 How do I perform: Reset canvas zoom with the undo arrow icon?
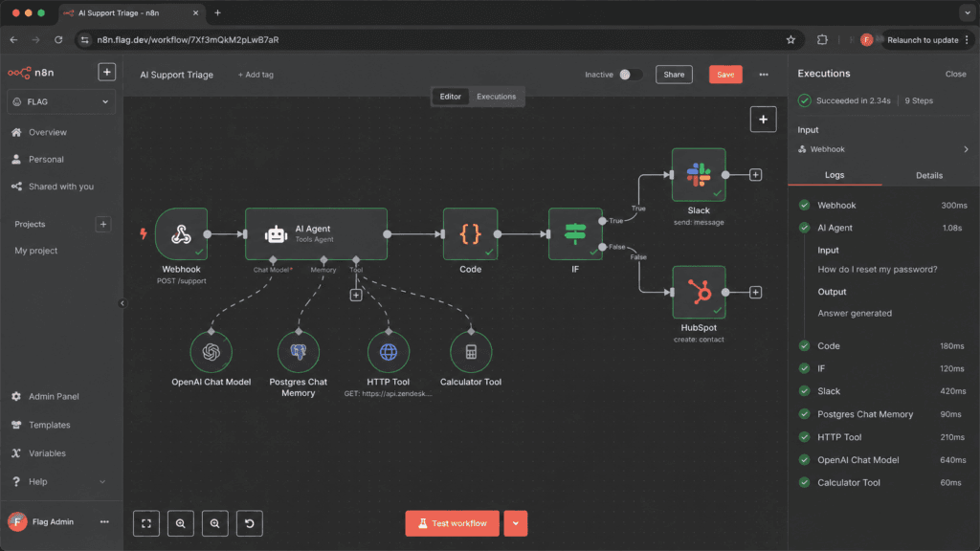250,523
